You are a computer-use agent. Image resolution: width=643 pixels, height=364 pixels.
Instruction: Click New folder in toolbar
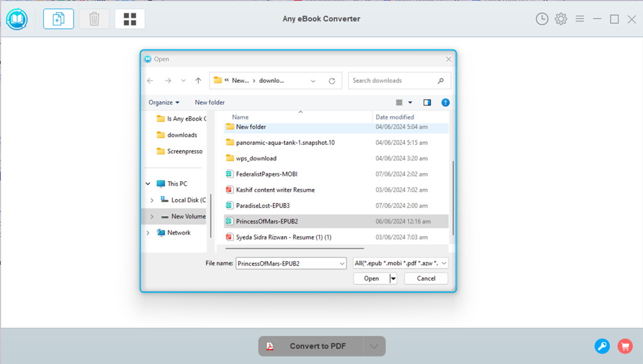pos(210,102)
